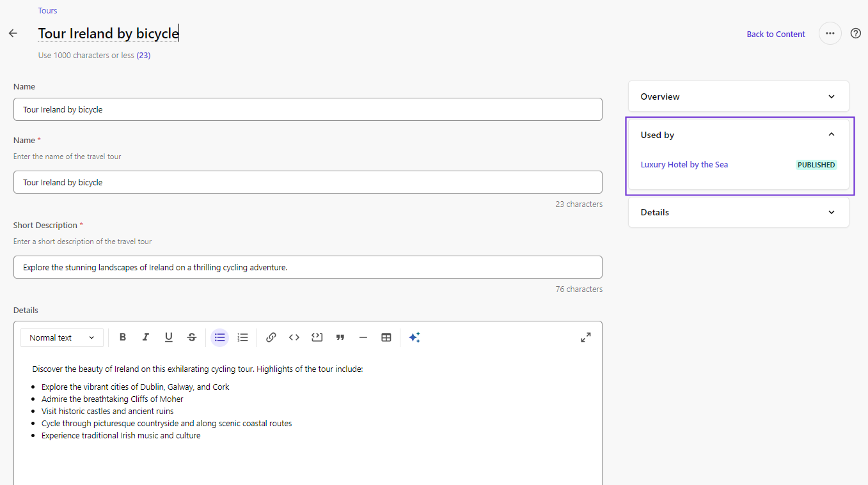Expand the Details editor to fullscreen

click(586, 337)
